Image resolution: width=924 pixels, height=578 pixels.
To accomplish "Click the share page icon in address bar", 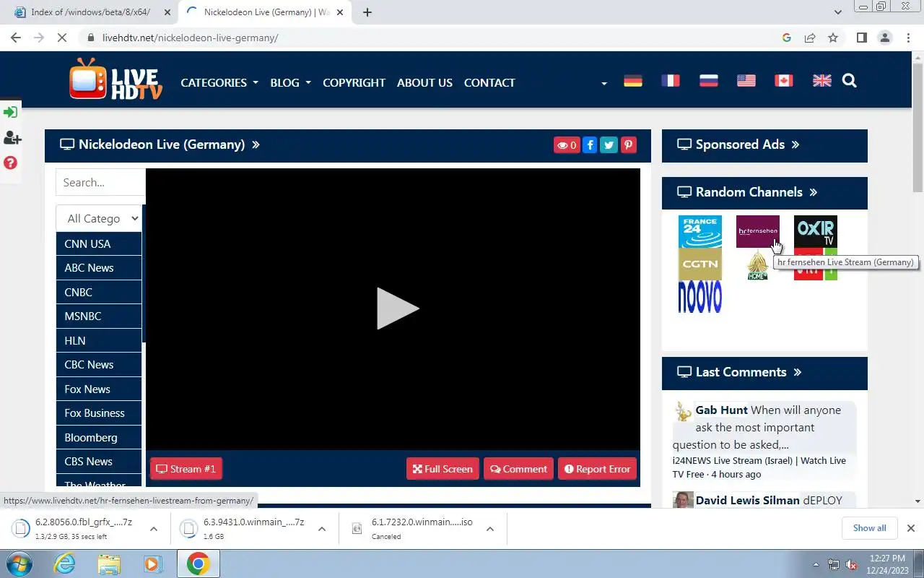I will tap(810, 38).
